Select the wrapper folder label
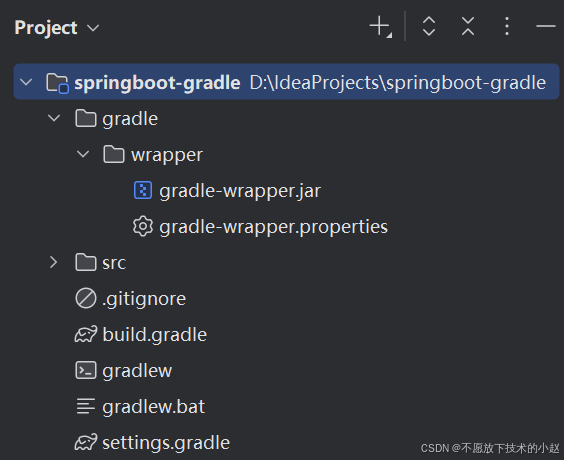This screenshot has height=460, width=564. (x=167, y=156)
